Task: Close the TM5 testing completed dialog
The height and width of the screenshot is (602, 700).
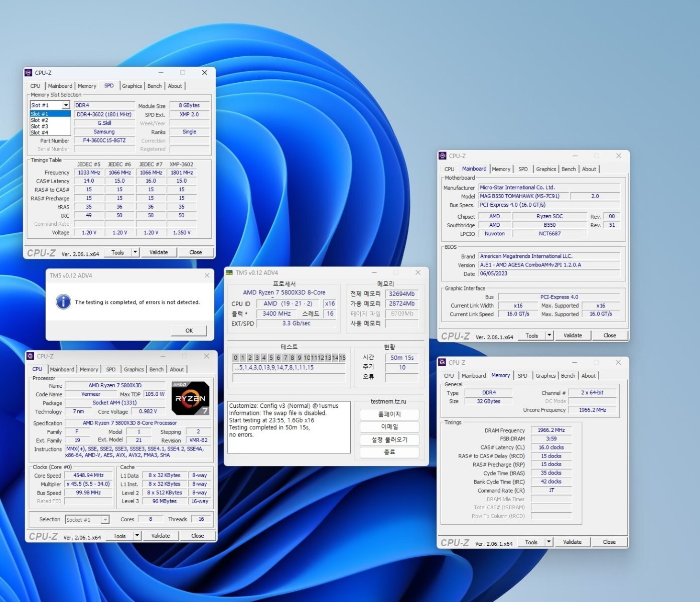Action: [207, 275]
